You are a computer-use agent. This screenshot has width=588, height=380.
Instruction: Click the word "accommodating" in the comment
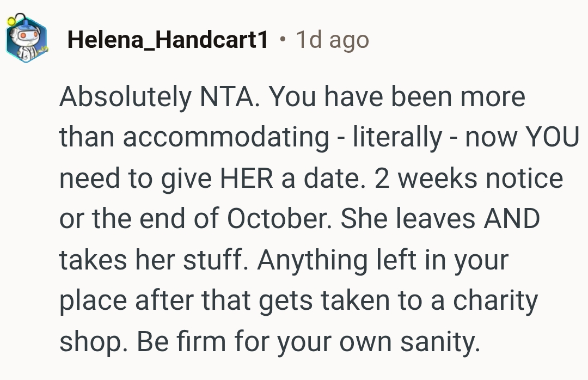(x=226, y=138)
